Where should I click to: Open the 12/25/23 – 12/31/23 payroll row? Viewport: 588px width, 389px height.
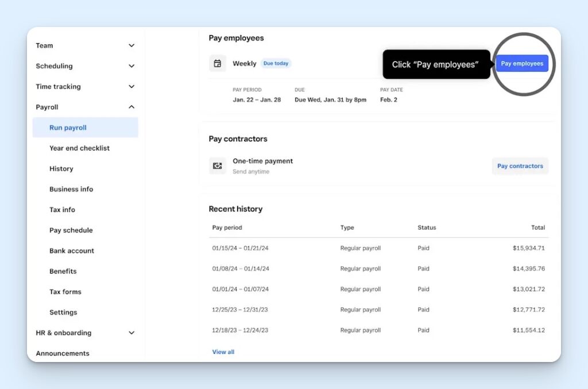pos(378,310)
